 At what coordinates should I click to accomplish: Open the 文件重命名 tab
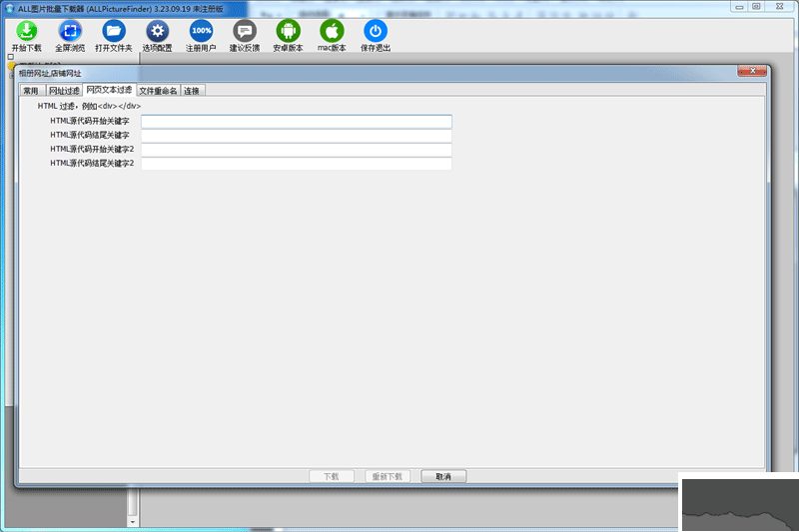point(158,91)
